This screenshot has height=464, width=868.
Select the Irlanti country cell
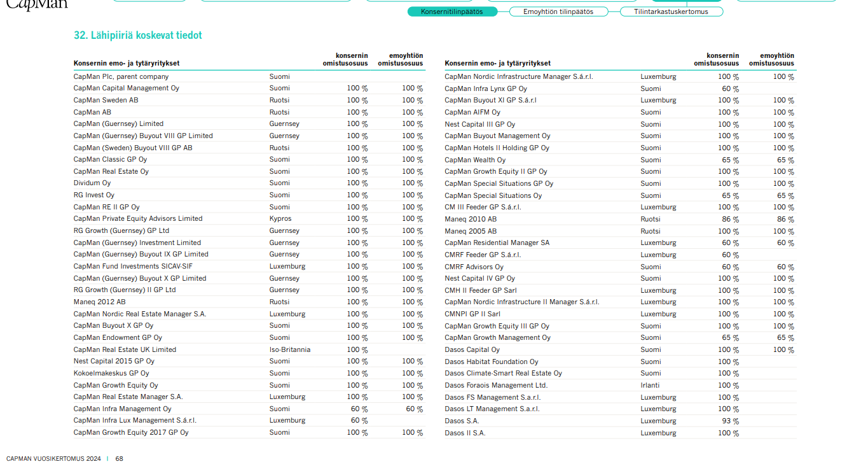[650, 385]
